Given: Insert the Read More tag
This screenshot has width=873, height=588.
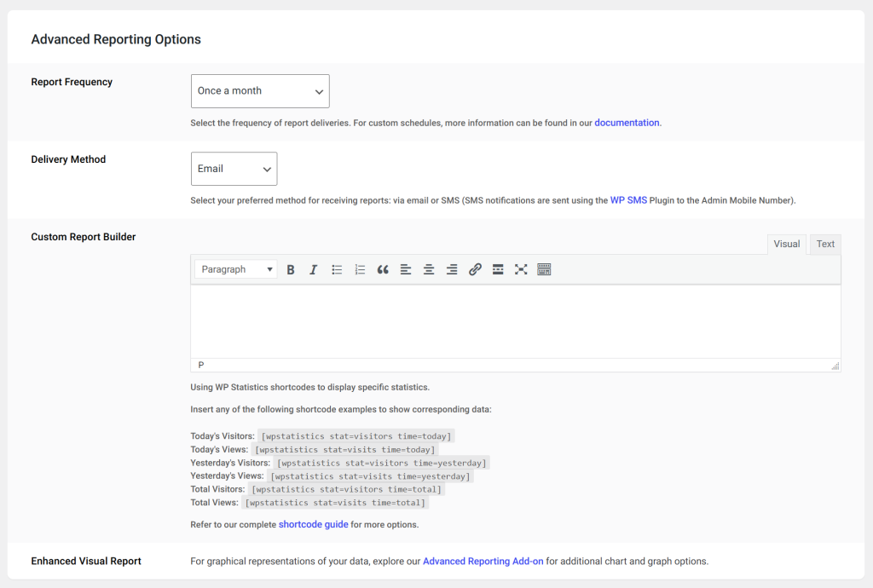Looking at the screenshot, I should point(498,269).
